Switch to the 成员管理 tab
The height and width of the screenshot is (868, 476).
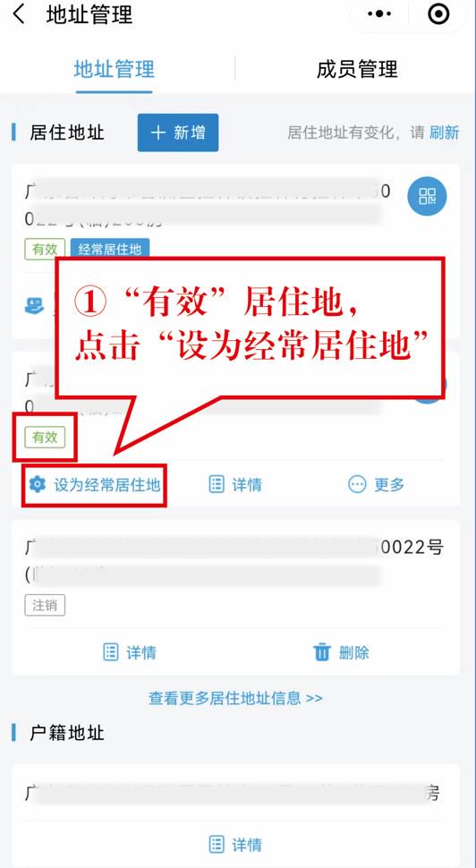click(x=357, y=70)
